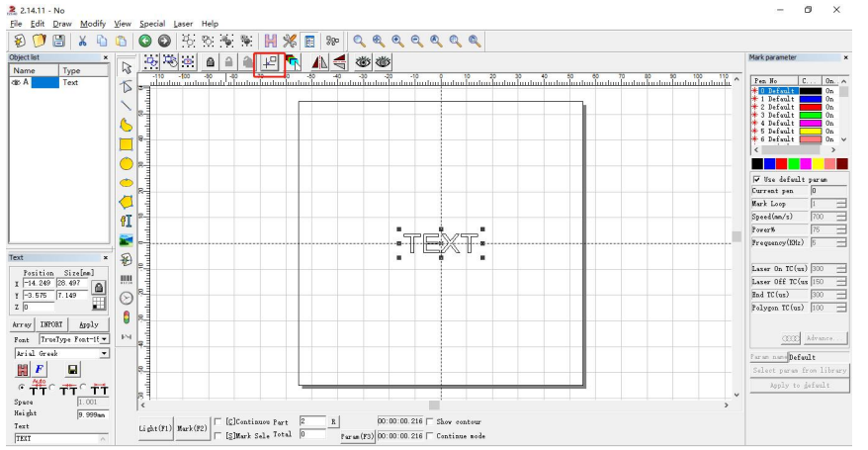Image resolution: width=868 pixels, height=450 pixels.
Task: Select the circle drawing tool
Action: pyautogui.click(x=127, y=163)
